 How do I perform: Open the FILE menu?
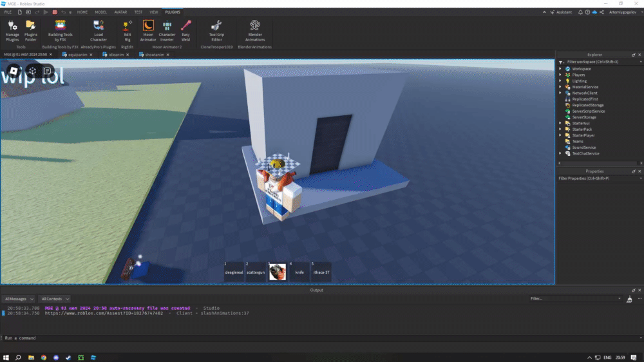(x=8, y=12)
